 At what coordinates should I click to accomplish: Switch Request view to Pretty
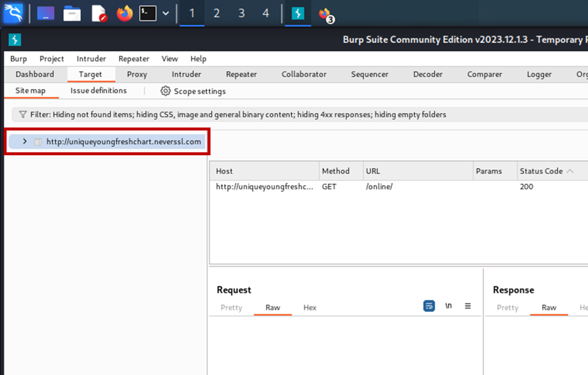pyautogui.click(x=231, y=308)
